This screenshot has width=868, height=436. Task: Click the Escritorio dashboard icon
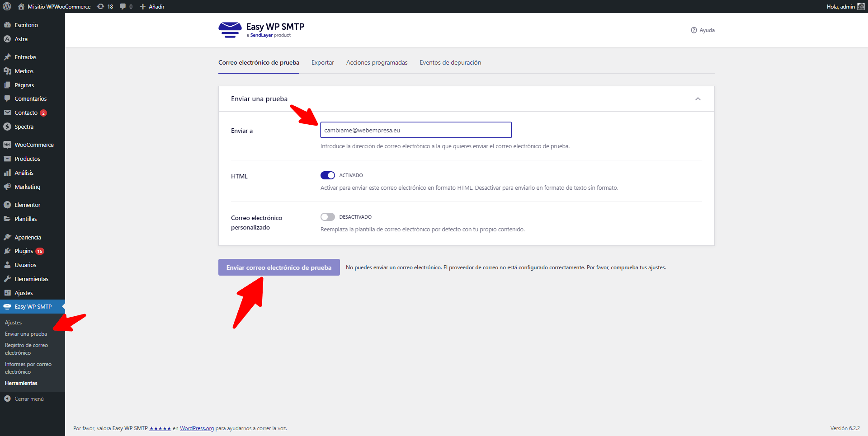point(7,25)
